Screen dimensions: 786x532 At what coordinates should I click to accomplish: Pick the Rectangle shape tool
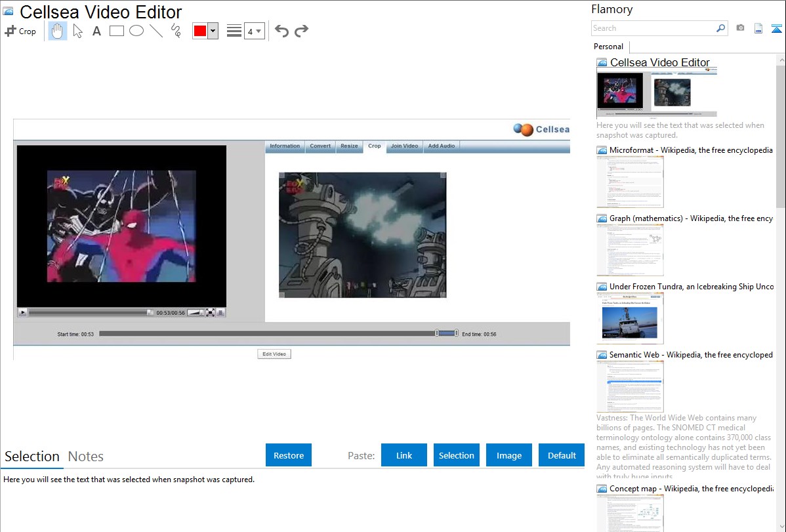coord(117,31)
